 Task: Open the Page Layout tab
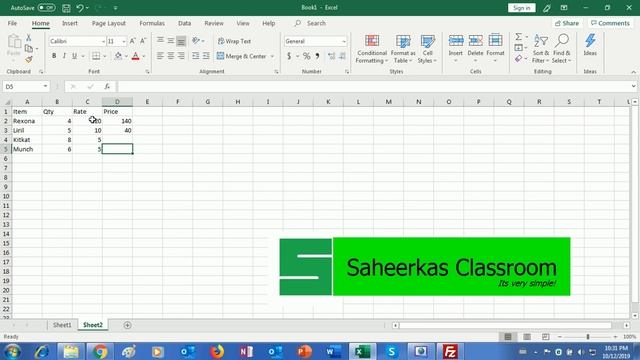tap(109, 23)
